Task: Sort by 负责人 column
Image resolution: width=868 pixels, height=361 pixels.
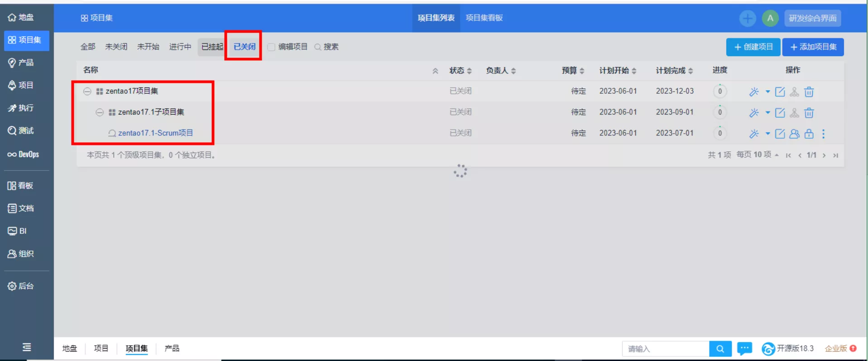Action: click(501, 71)
